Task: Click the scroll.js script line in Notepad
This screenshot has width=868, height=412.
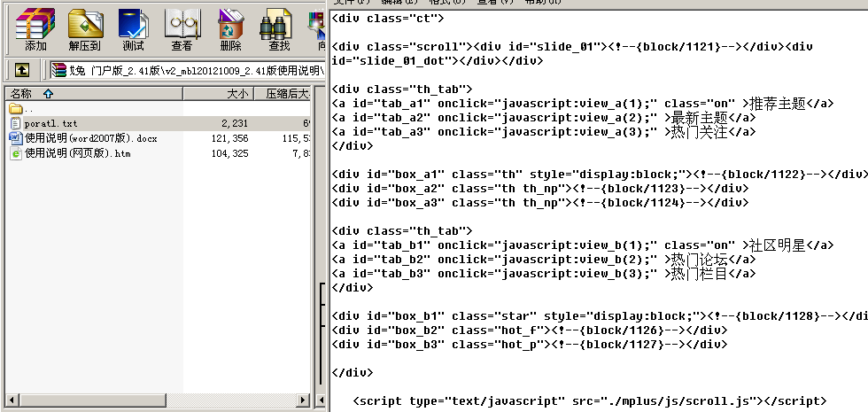Action: (590, 400)
